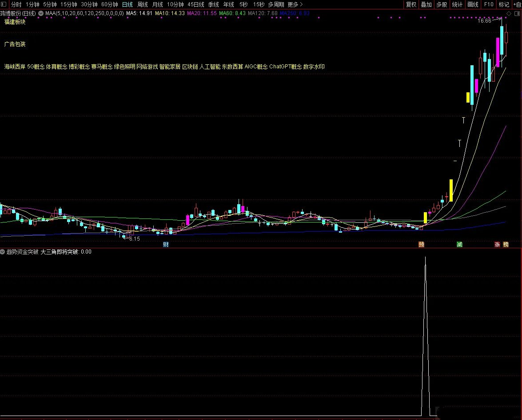Select the 60分钟 period tab

(x=109, y=4)
